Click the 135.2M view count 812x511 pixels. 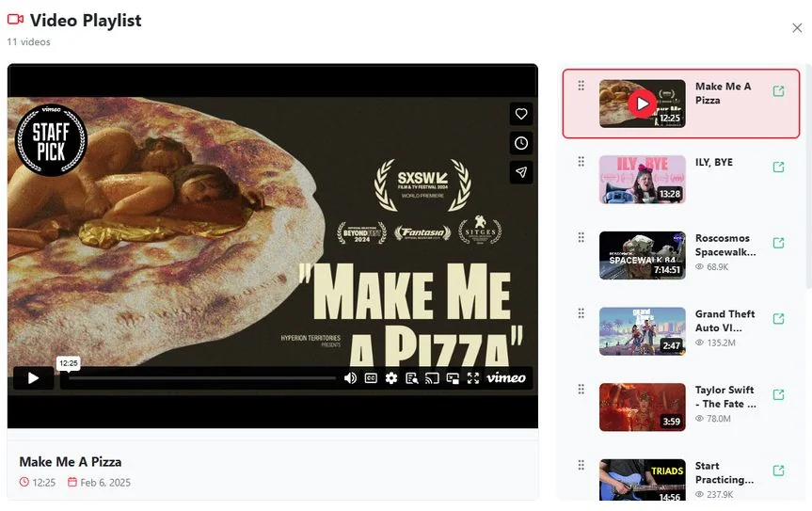coord(721,343)
